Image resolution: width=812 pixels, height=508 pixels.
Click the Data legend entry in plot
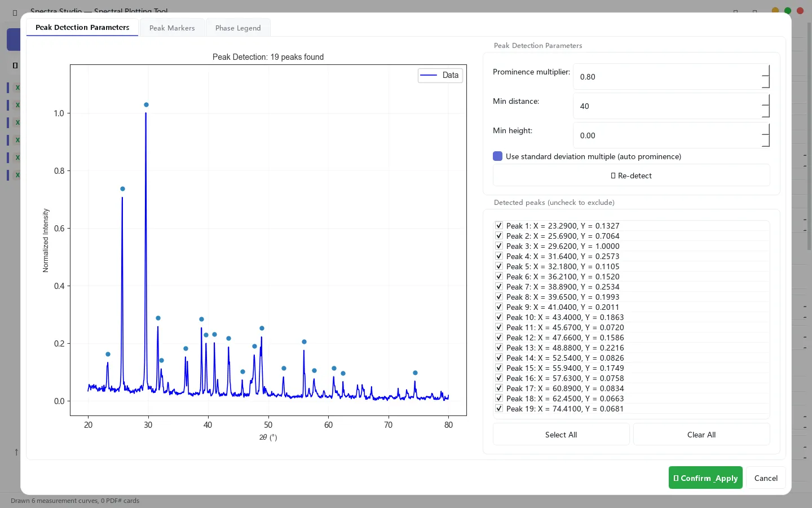(440, 75)
